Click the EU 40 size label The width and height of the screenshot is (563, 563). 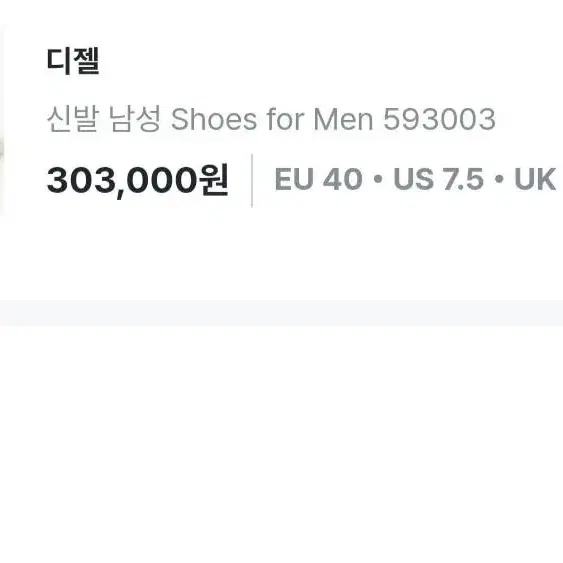[x=318, y=179]
